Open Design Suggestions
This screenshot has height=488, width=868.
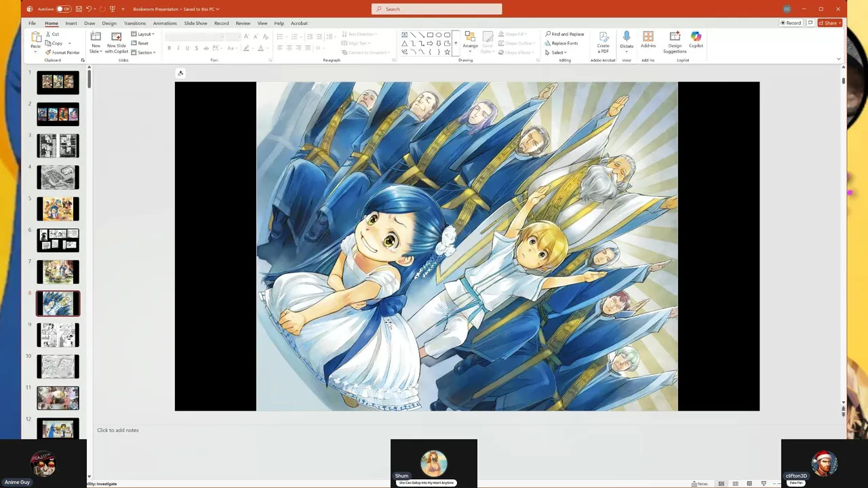point(675,41)
